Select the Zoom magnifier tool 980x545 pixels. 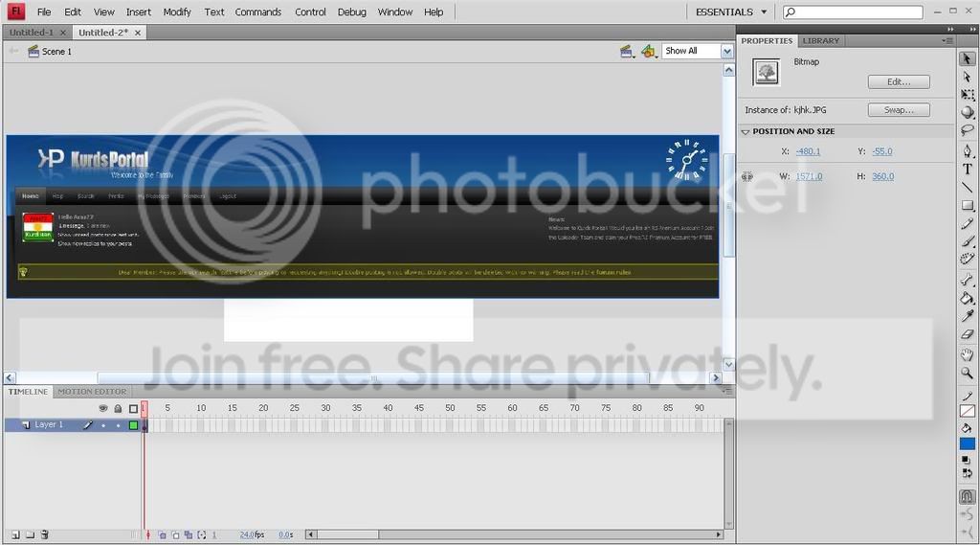(967, 373)
